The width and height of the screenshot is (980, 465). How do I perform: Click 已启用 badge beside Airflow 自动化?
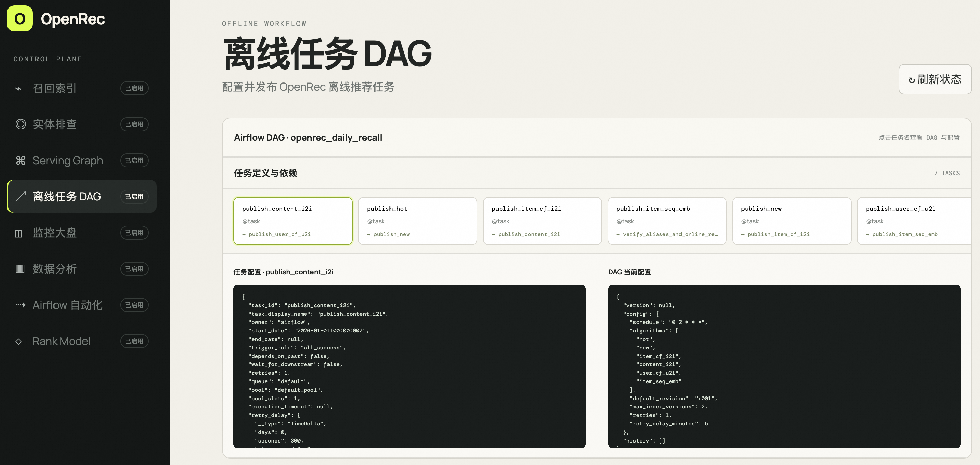134,305
